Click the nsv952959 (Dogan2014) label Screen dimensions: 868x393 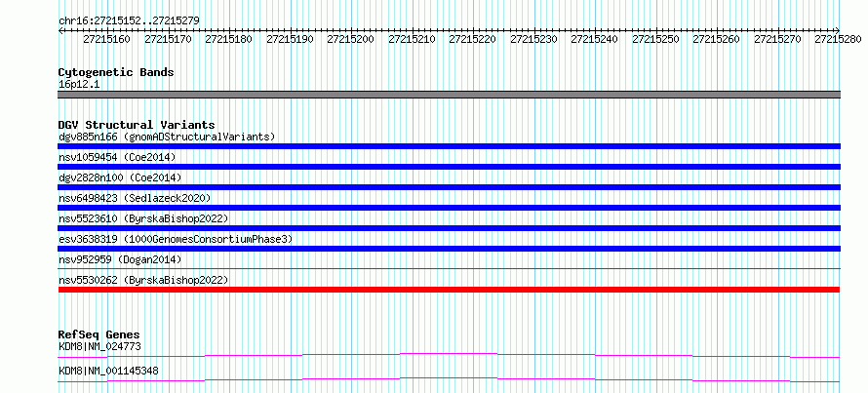[120, 259]
